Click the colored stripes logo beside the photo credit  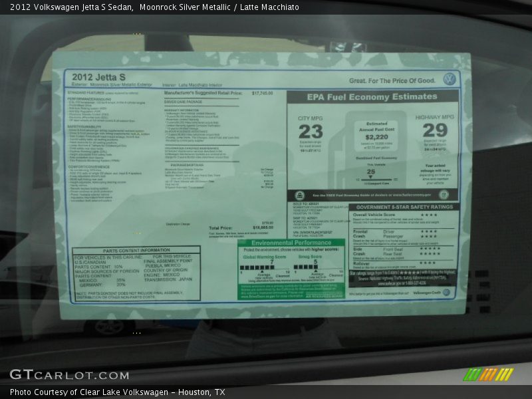[x=488, y=374]
